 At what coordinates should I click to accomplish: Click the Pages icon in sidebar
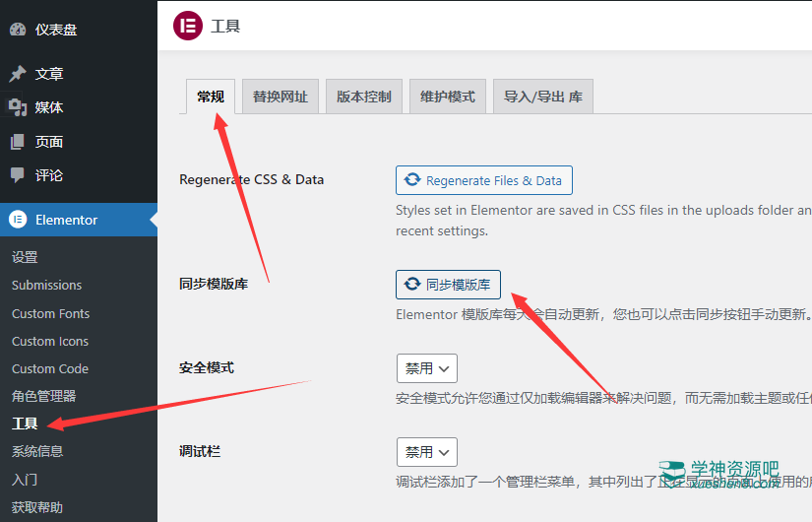click(18, 142)
